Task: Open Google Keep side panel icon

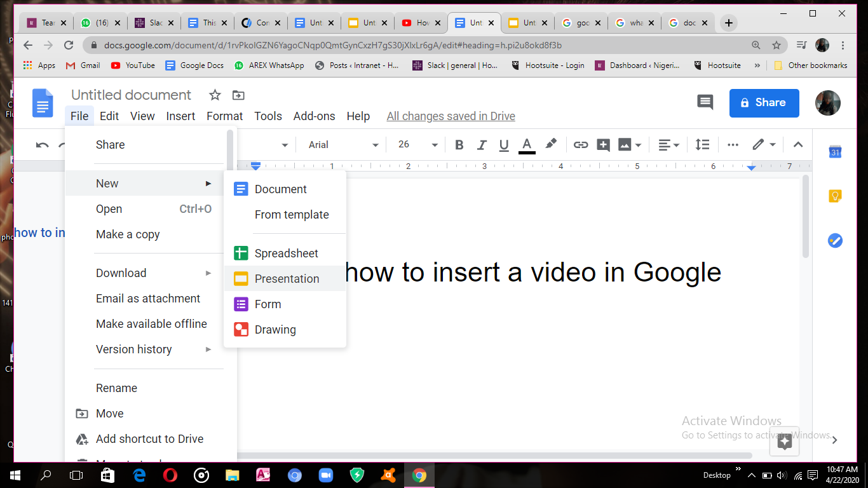Action: point(835,196)
